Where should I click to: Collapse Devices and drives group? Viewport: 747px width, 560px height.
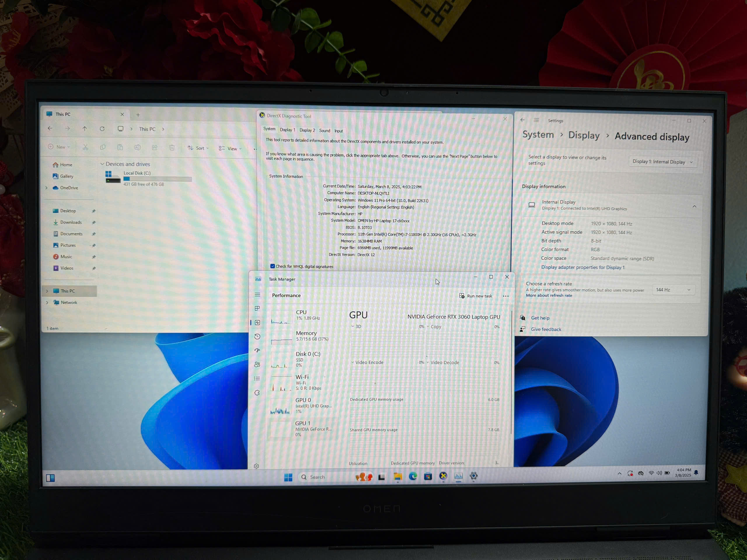click(x=102, y=164)
